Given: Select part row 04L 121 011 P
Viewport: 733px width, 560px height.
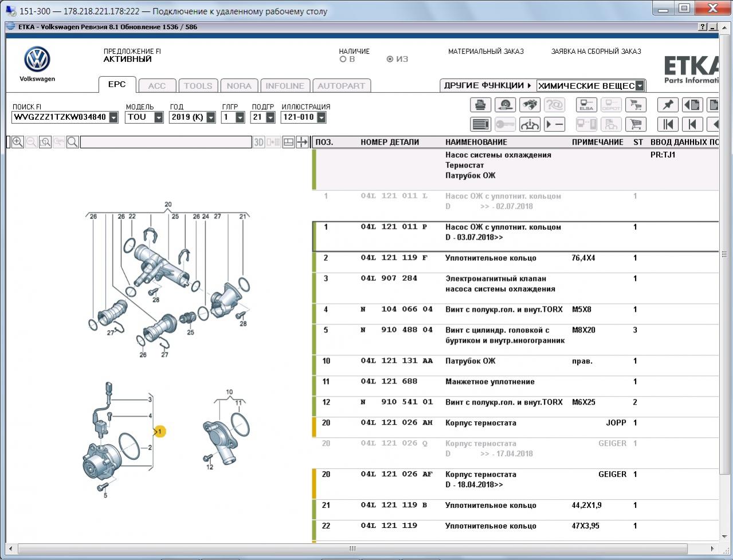Looking at the screenshot, I should click(516, 237).
